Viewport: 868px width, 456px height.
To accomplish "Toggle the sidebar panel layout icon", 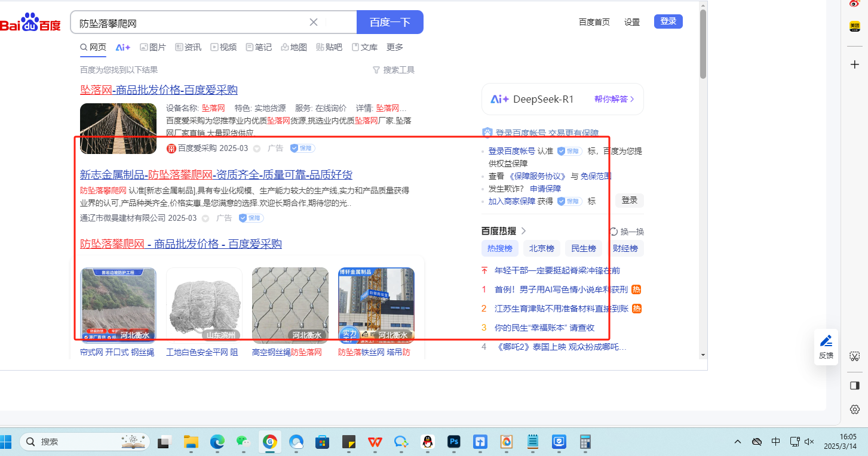I will pos(854,386).
